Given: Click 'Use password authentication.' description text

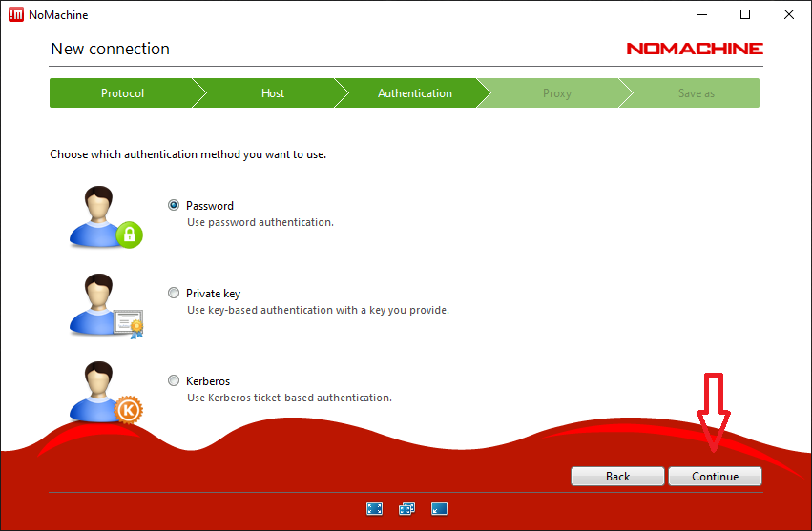Looking at the screenshot, I should click(x=260, y=222).
